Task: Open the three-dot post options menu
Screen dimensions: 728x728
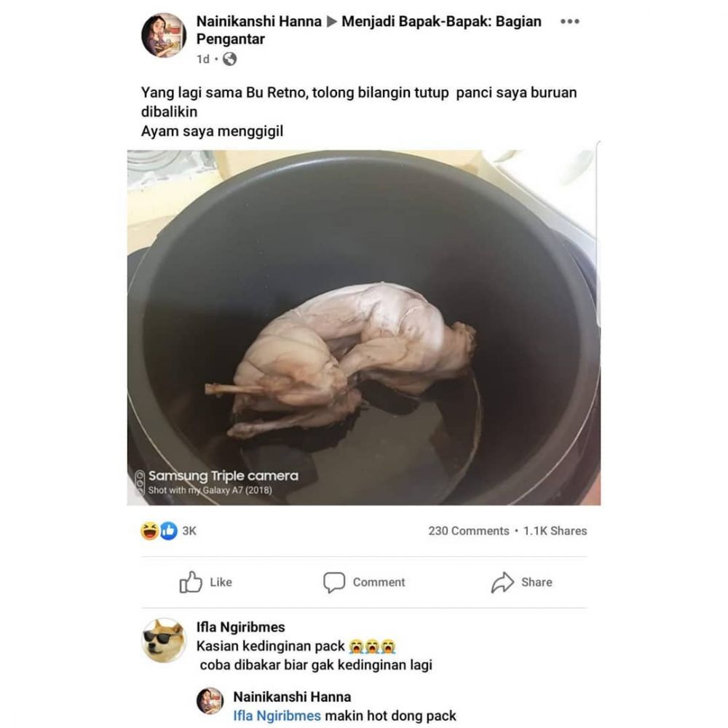Action: (x=569, y=22)
